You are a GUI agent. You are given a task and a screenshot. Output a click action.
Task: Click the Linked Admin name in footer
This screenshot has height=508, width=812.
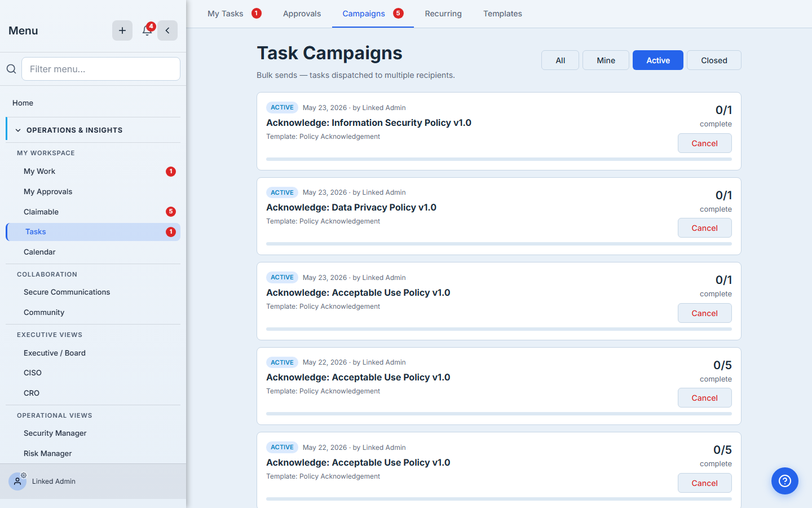pos(54,481)
